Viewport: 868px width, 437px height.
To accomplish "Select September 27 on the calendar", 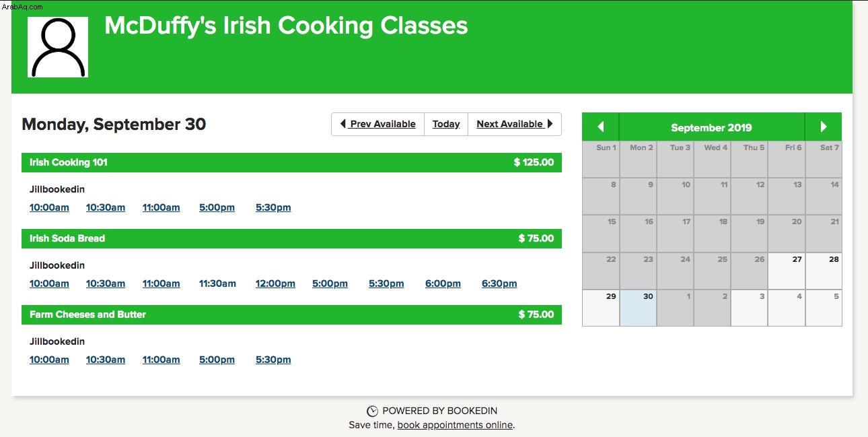I will point(786,271).
